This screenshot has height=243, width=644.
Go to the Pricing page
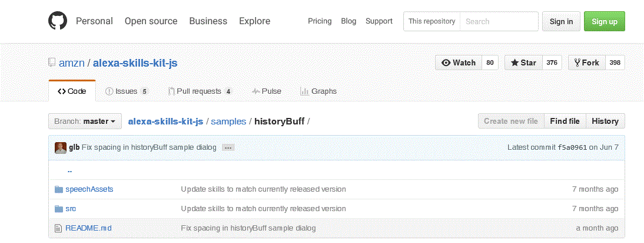click(320, 21)
